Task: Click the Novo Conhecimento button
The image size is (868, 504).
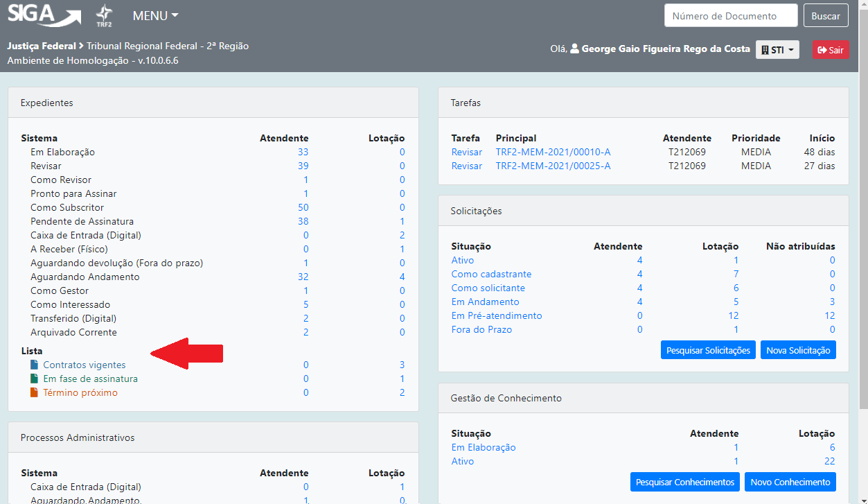Action: pyautogui.click(x=790, y=482)
